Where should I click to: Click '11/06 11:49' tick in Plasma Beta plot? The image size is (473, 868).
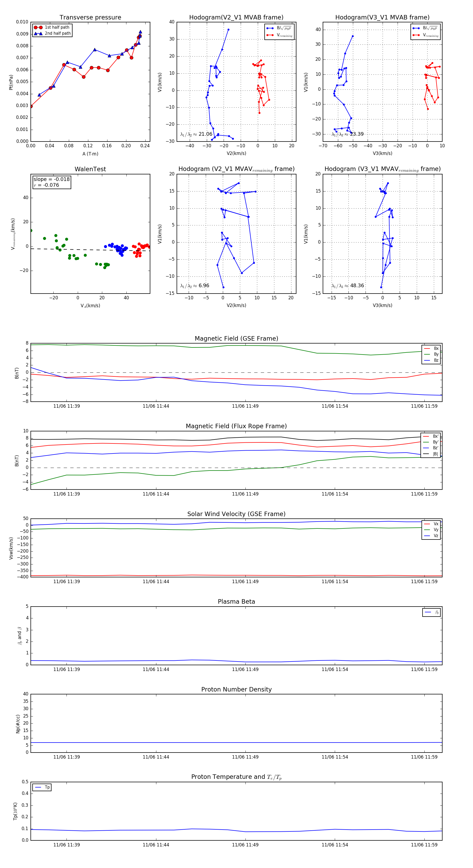tap(245, 669)
